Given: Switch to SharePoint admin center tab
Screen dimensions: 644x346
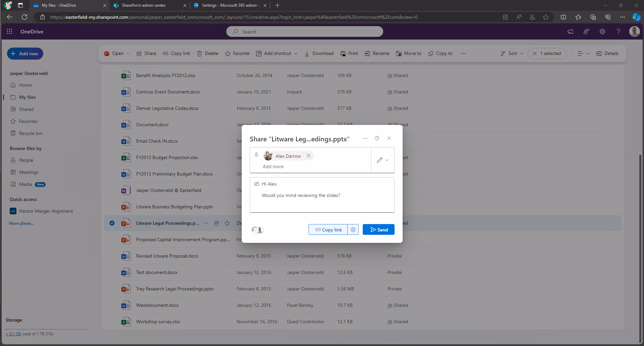Looking at the screenshot, I should click(x=150, y=5).
